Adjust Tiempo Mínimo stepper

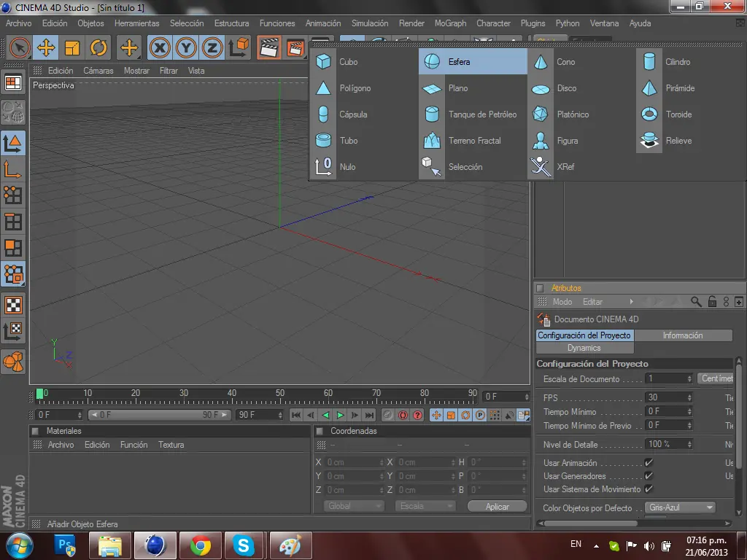pyautogui.click(x=689, y=411)
